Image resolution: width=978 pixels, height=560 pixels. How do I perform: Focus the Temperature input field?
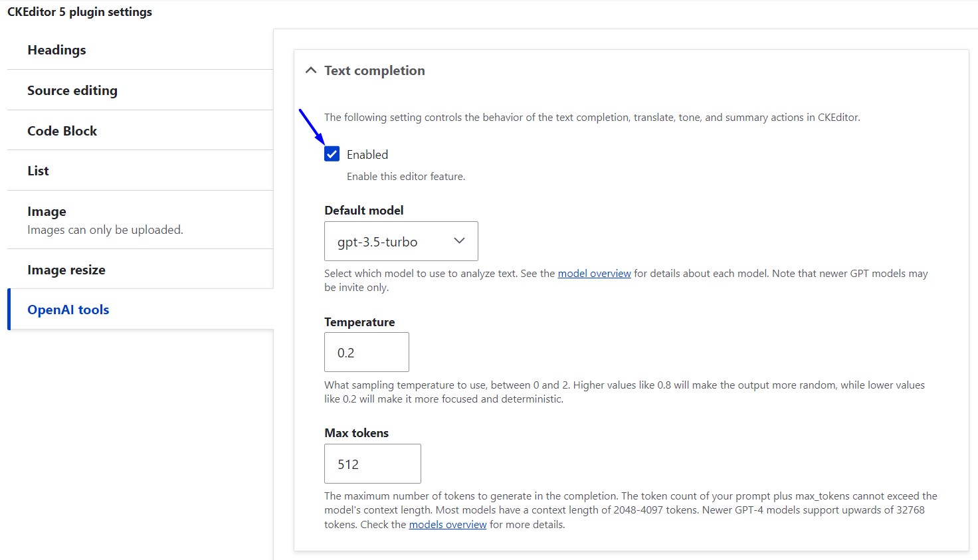click(367, 352)
